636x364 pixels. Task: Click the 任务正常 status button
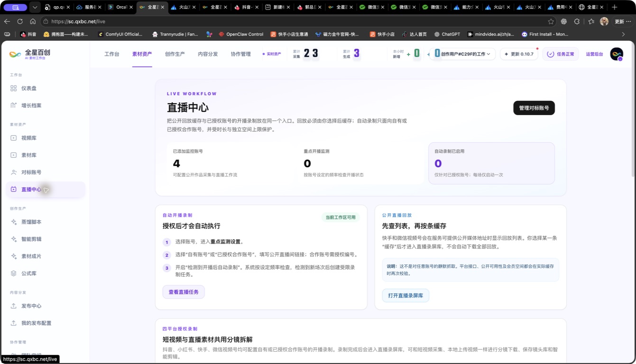click(x=561, y=54)
